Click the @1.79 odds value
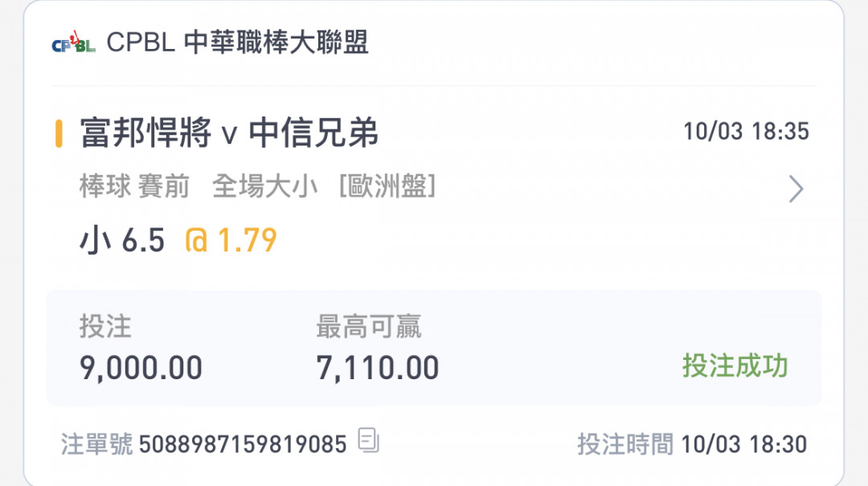This screenshot has width=868, height=486. (231, 240)
